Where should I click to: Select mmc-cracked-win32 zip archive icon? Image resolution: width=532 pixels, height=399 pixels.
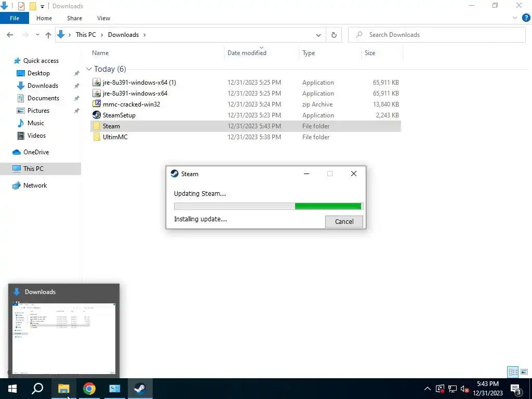coord(97,104)
